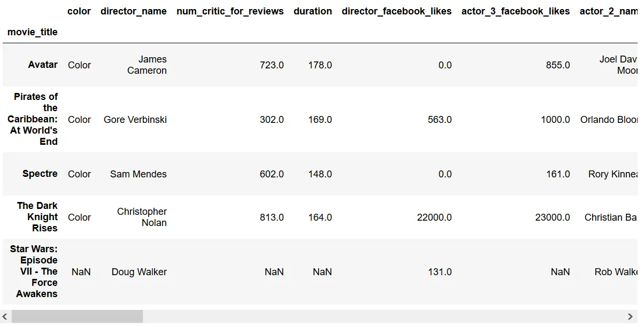Click the 855.0 actor 3 likes value
This screenshot has height=327, width=644.
pyautogui.click(x=558, y=65)
